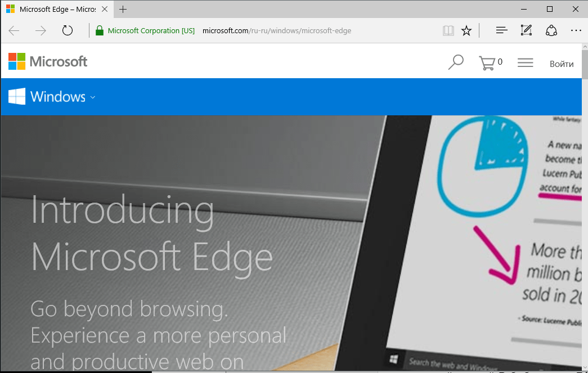Maximize the Edge window
This screenshot has height=373, width=588.
(x=549, y=9)
